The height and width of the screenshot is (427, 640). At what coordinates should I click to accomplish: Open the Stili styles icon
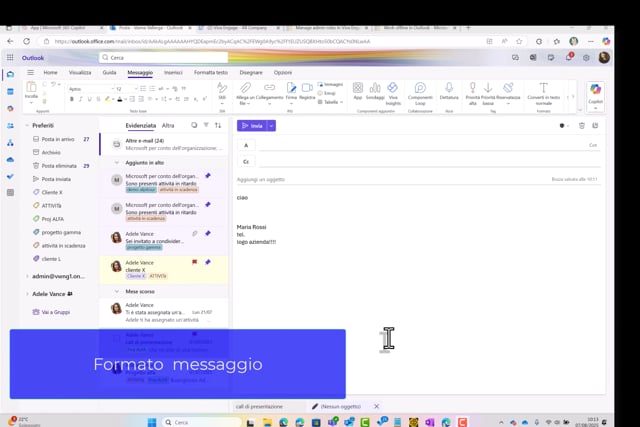coord(222,88)
